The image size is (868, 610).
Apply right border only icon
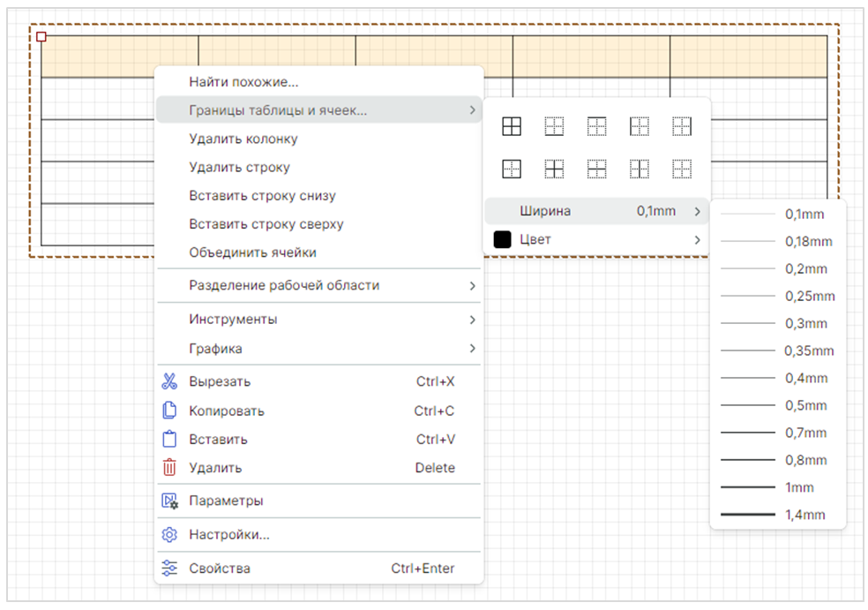[x=682, y=126]
